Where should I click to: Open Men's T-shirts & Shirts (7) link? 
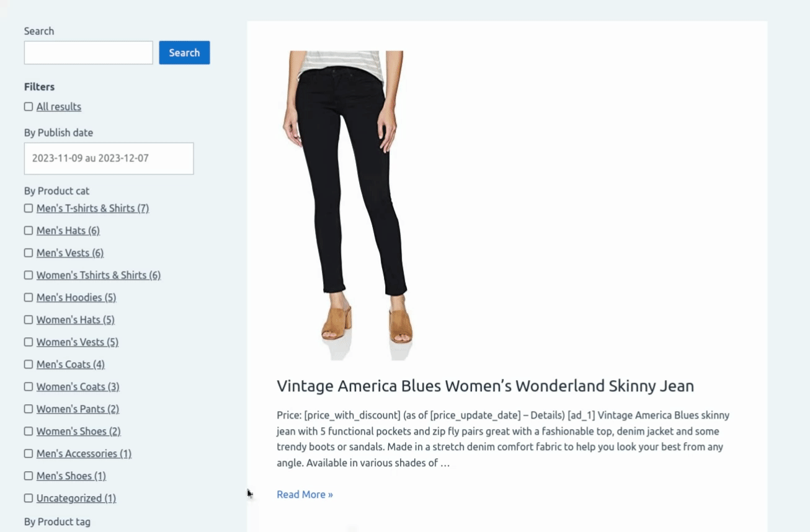92,208
